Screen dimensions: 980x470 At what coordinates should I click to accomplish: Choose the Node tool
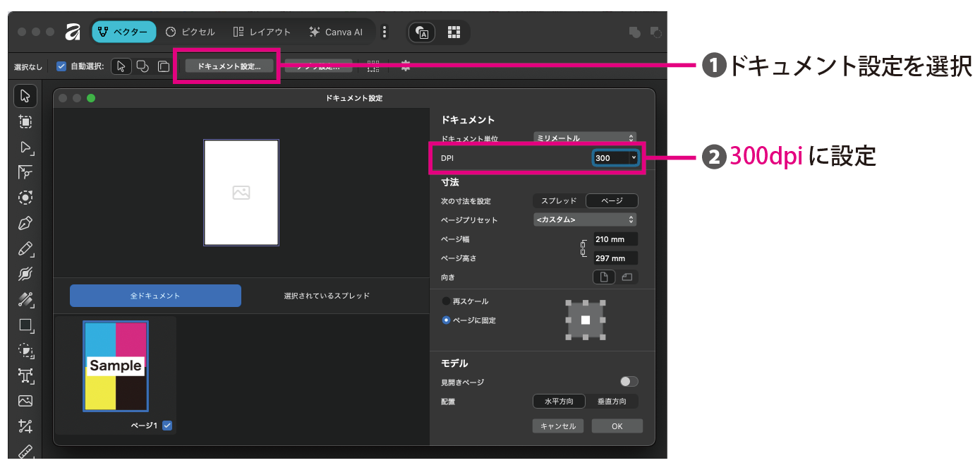click(25, 147)
